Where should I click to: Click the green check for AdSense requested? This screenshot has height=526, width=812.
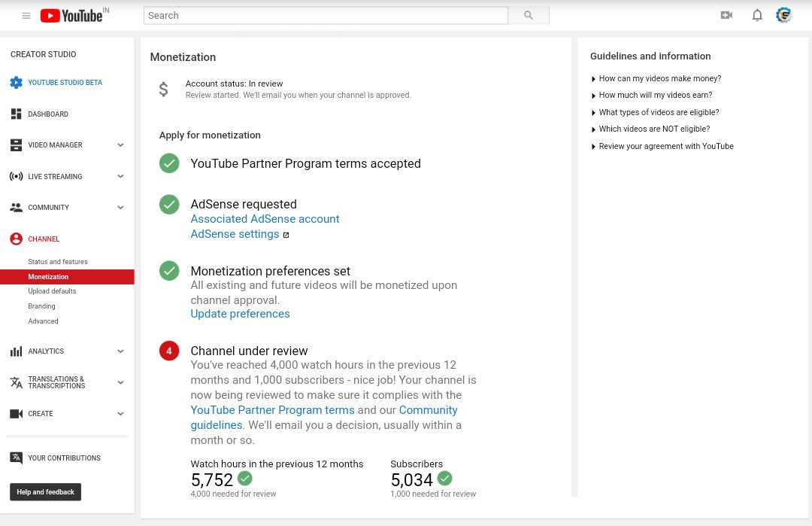click(169, 204)
